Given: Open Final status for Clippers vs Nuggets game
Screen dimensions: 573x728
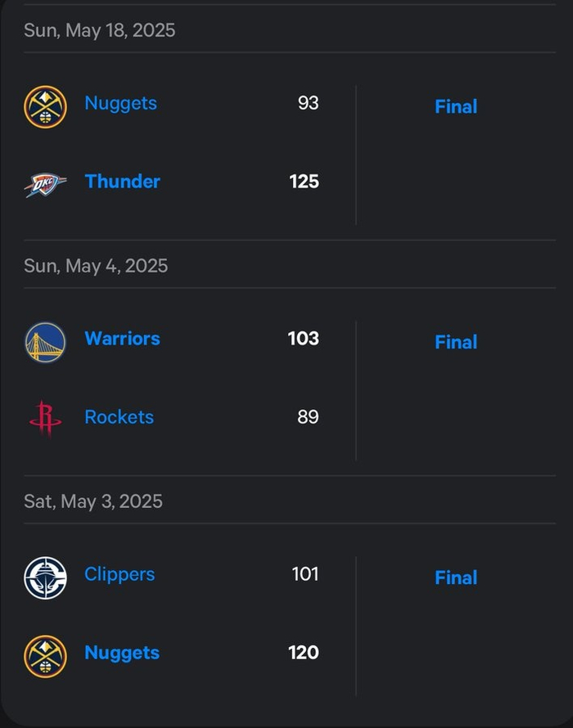Looking at the screenshot, I should pos(456,577).
